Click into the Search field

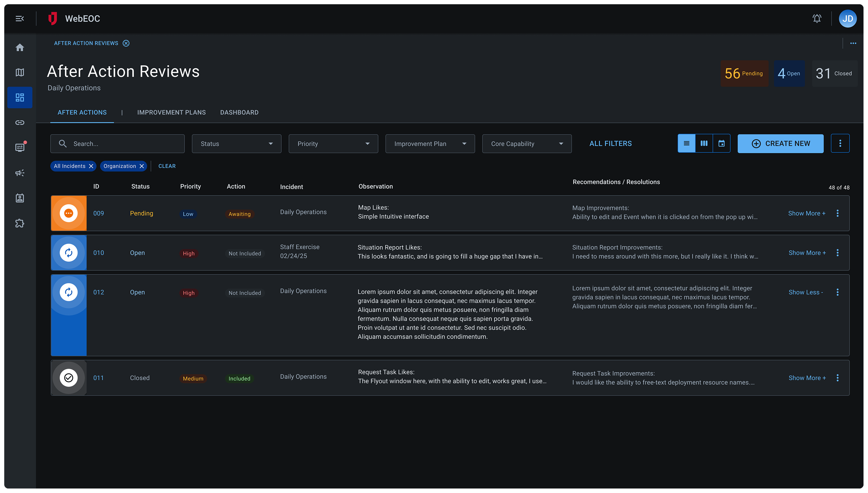click(118, 144)
